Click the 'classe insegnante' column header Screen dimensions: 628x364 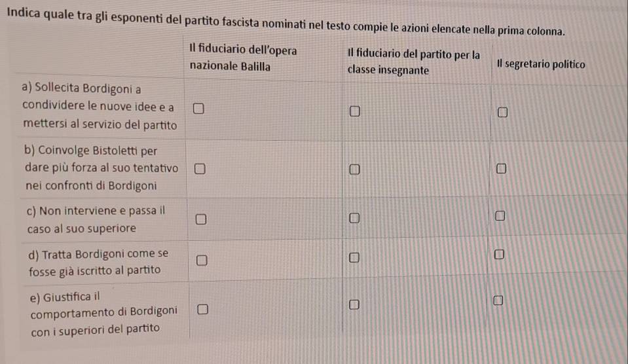click(413, 62)
